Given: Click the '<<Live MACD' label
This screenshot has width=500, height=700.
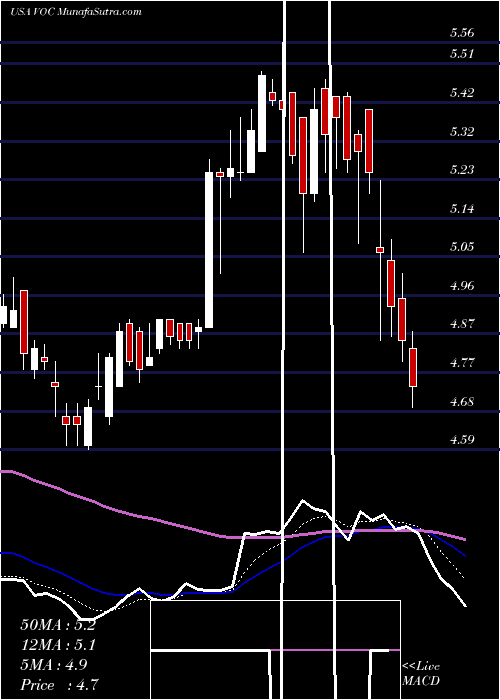Looking at the screenshot, I should click(x=421, y=673).
